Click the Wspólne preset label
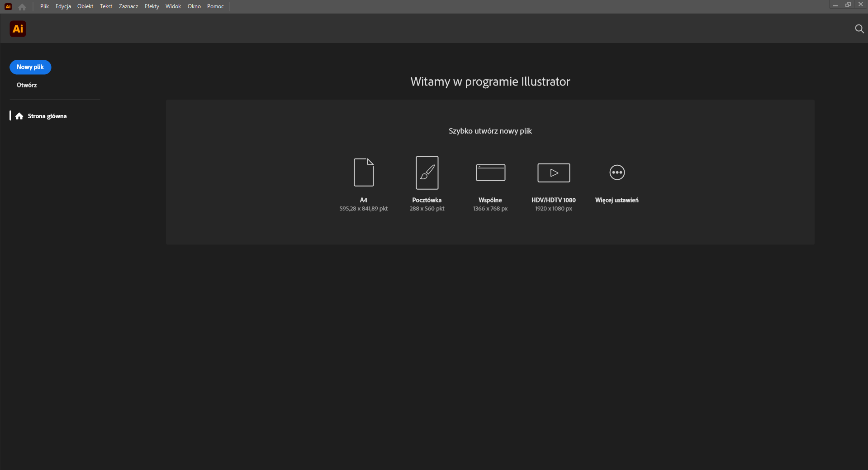The width and height of the screenshot is (868, 470). [x=490, y=200]
